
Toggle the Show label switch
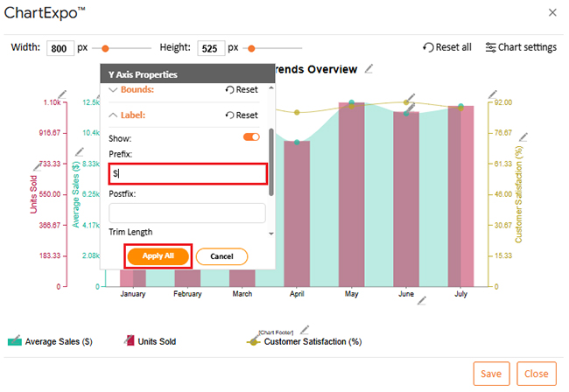(x=251, y=137)
